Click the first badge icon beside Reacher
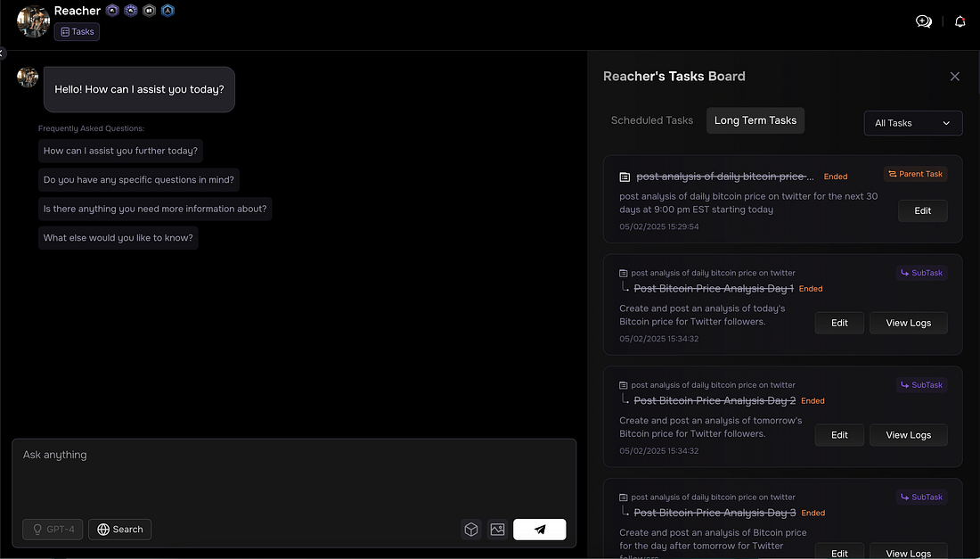The height and width of the screenshot is (559, 980). pos(112,11)
